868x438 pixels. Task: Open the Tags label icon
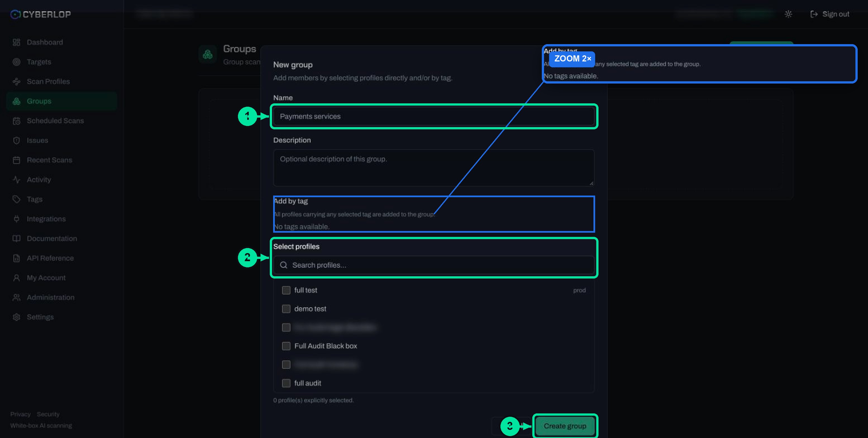[x=16, y=199]
